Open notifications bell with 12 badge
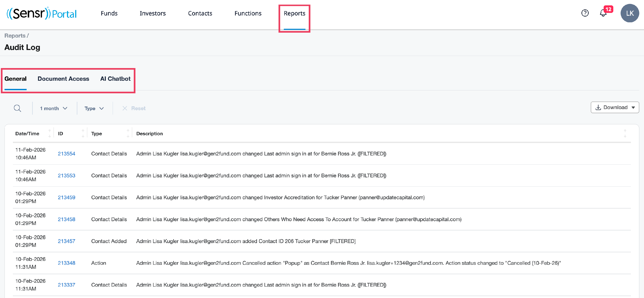Viewport: 644px width, 298px height. pos(603,13)
